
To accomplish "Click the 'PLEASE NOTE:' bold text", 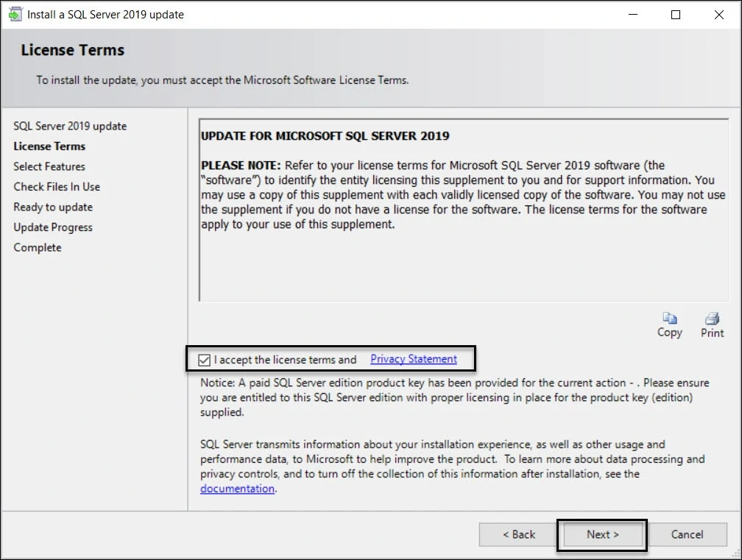I will (241, 166).
